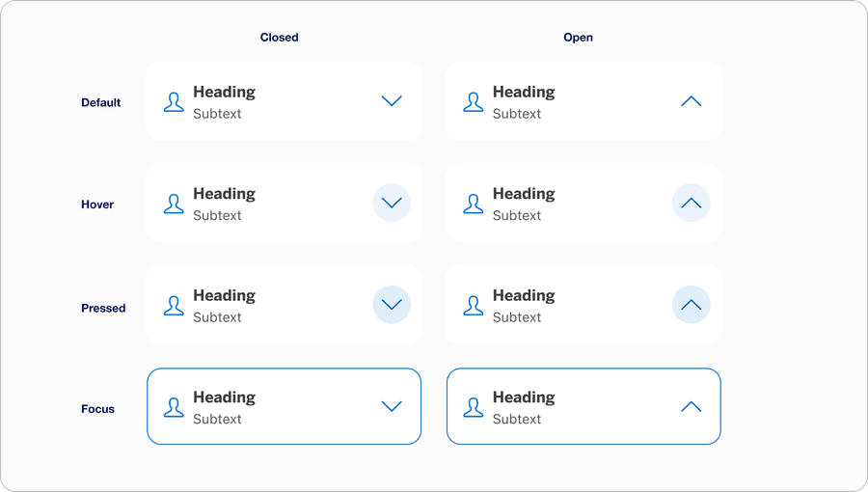Collapse the Hover row open card chevron

coord(691,203)
